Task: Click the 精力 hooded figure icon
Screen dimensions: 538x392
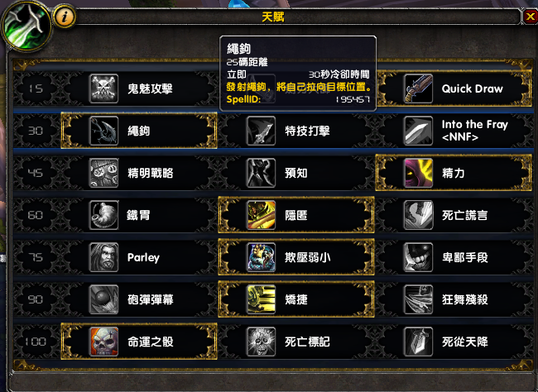Action: coord(418,173)
